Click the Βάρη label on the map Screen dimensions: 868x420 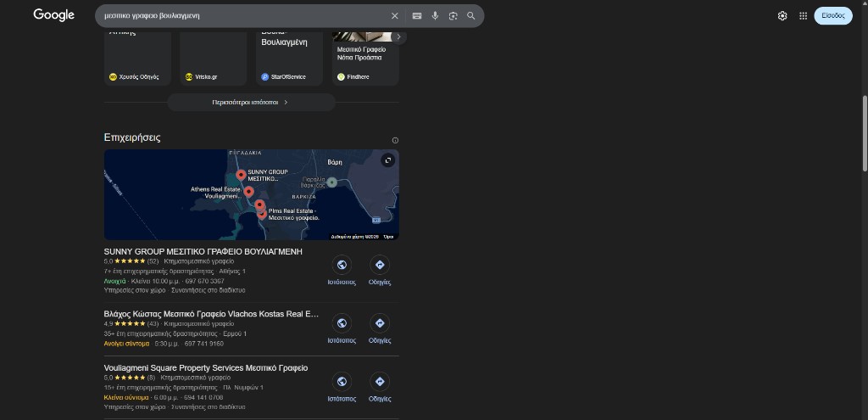(335, 162)
